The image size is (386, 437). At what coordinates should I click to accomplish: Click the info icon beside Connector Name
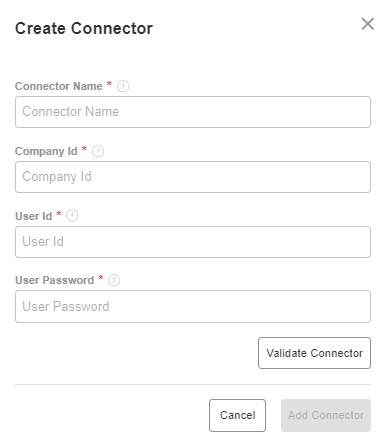point(123,86)
